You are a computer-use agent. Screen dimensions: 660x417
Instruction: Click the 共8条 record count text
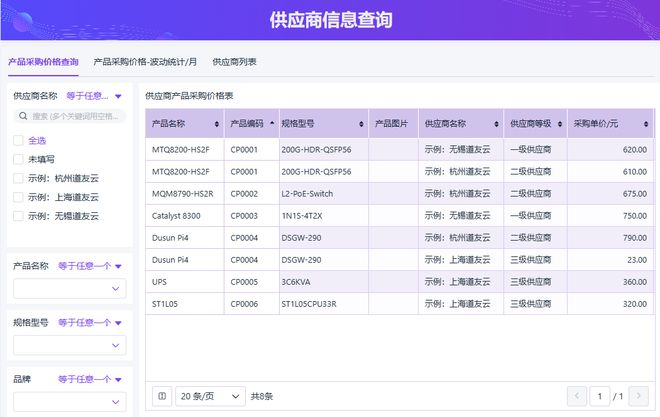click(262, 396)
